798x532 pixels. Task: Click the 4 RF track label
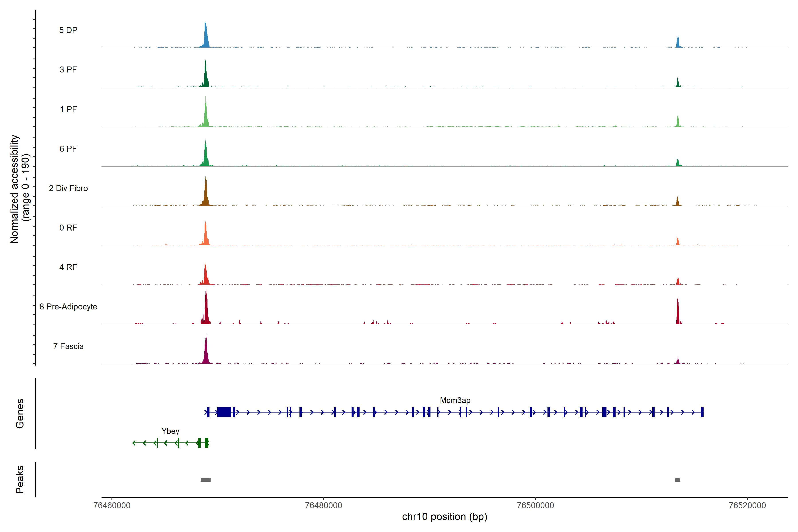point(68,267)
